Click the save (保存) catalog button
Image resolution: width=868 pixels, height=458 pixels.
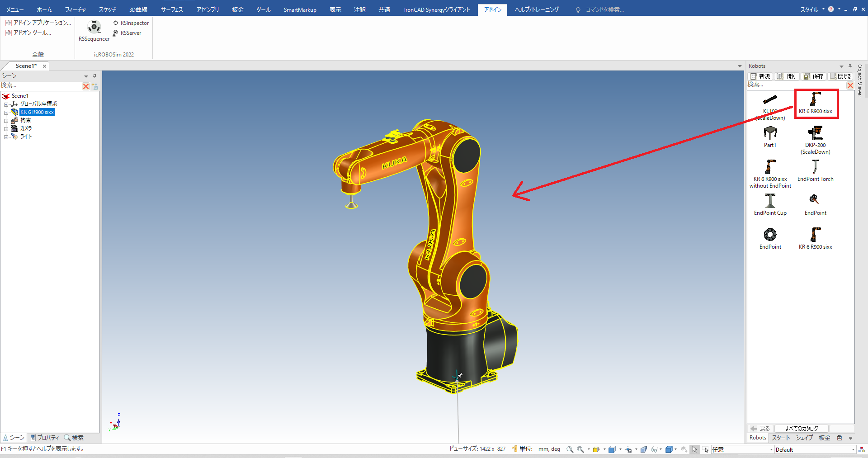tap(813, 76)
